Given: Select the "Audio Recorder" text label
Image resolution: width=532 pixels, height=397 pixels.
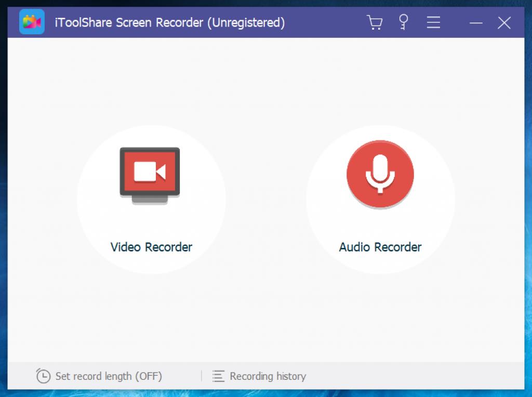Looking at the screenshot, I should (x=380, y=247).
